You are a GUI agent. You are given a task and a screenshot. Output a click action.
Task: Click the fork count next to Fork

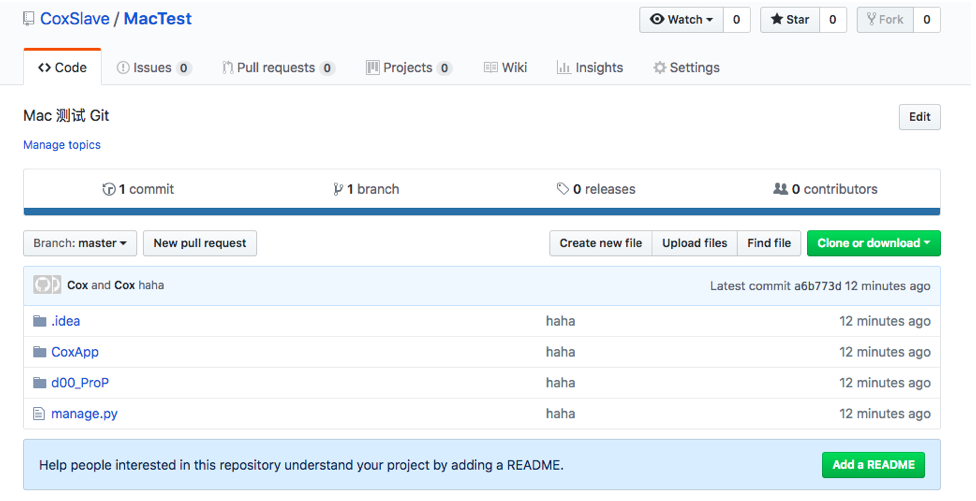927,20
